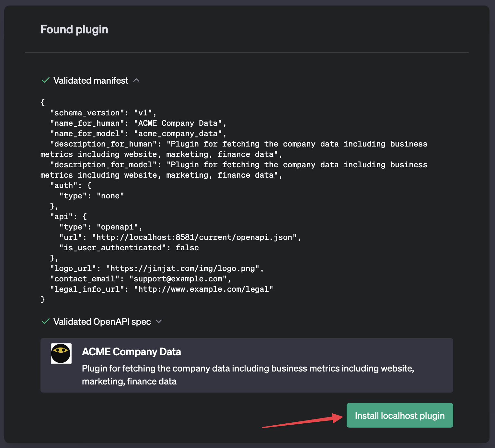Click the green checkmark beside Validated manifest
Screen dimensions: 495x448
click(x=45, y=80)
